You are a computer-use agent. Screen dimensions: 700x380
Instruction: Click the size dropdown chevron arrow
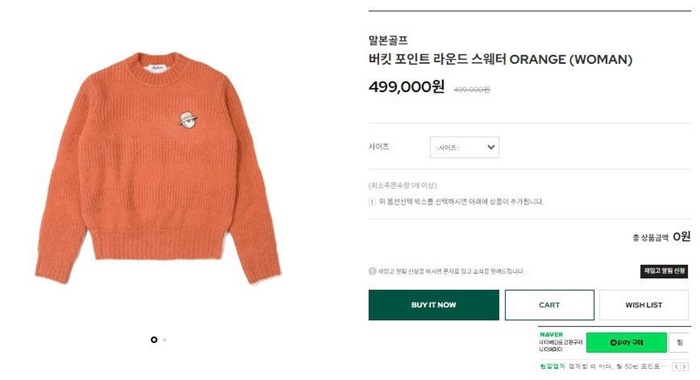coord(491,147)
